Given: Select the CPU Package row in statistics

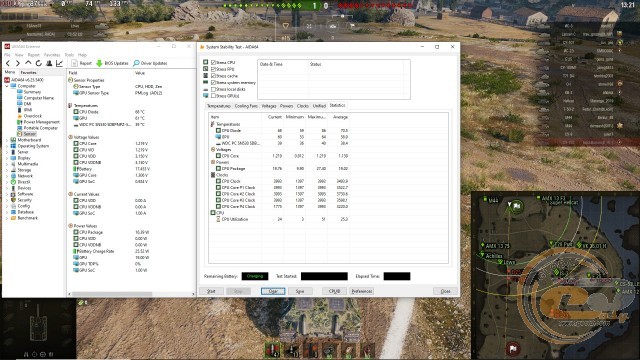Looking at the screenshot, I should coord(280,168).
